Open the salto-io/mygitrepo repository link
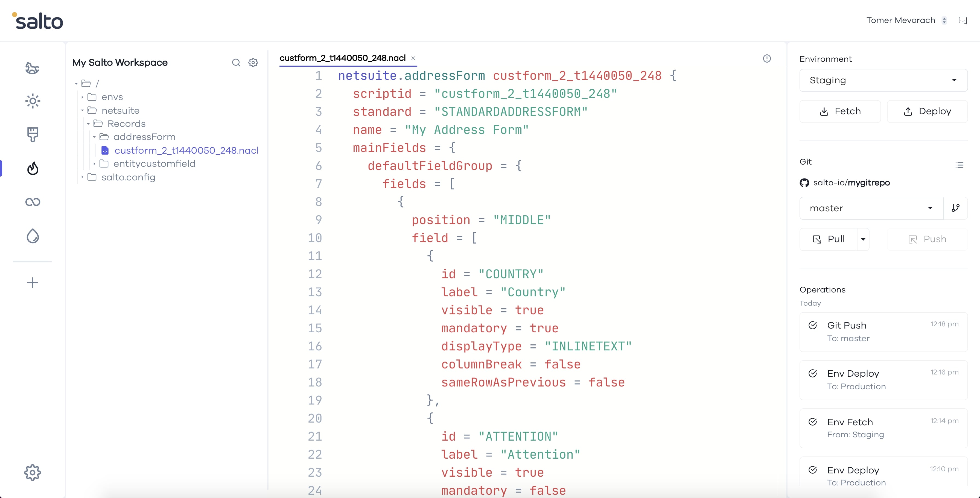Viewport: 980px width, 498px height. point(851,183)
